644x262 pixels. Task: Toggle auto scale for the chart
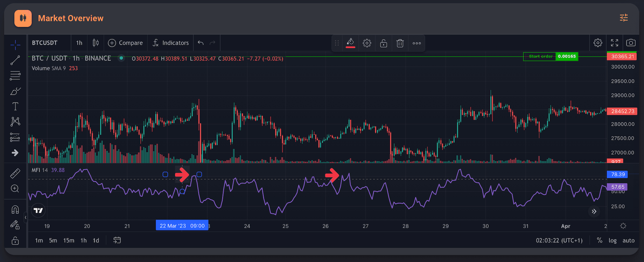pos(628,241)
